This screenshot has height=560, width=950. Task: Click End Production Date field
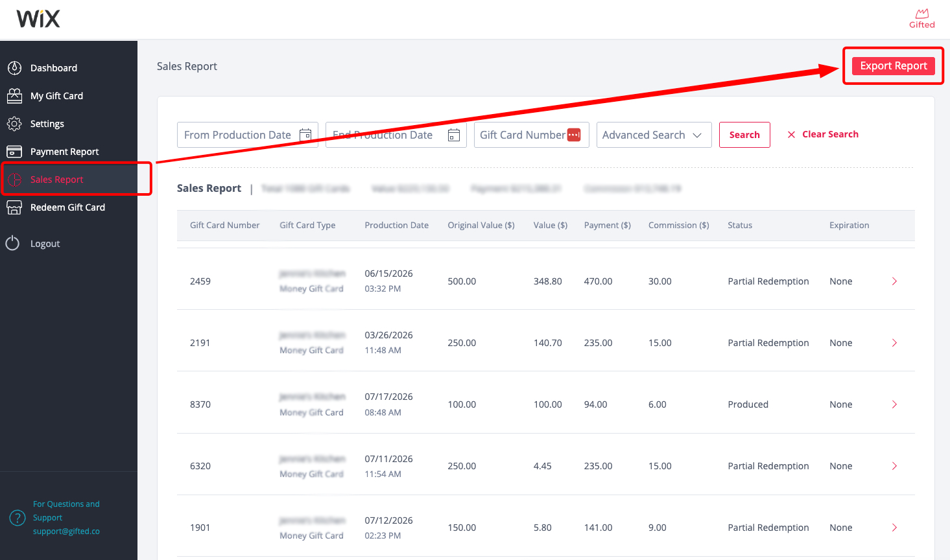[x=396, y=135]
